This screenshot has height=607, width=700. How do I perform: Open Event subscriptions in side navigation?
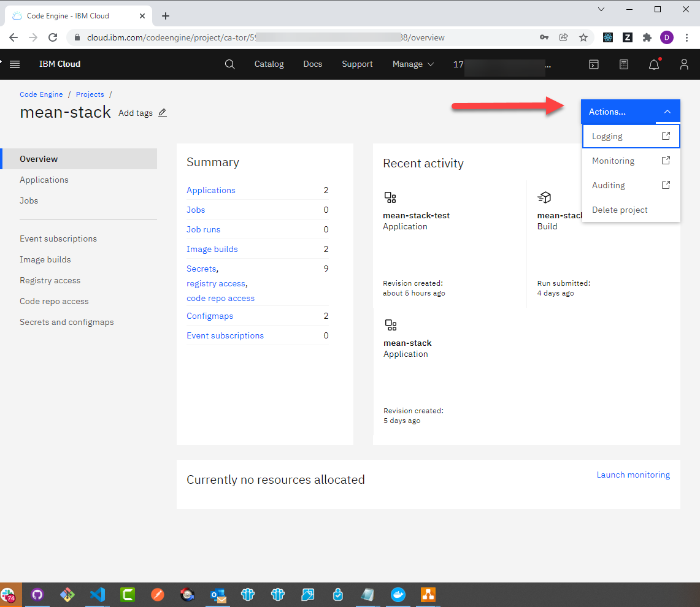(58, 239)
